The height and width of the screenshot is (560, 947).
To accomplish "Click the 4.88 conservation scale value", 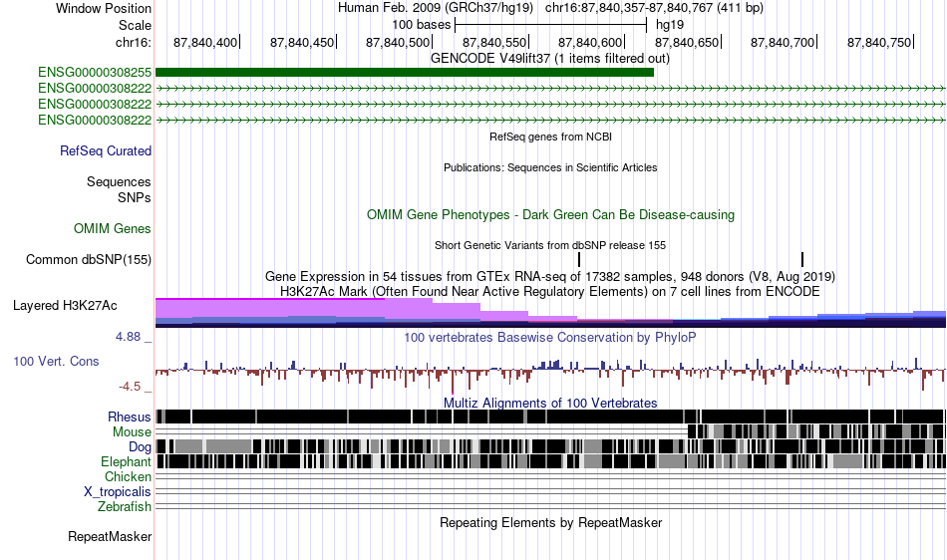I will click(128, 337).
